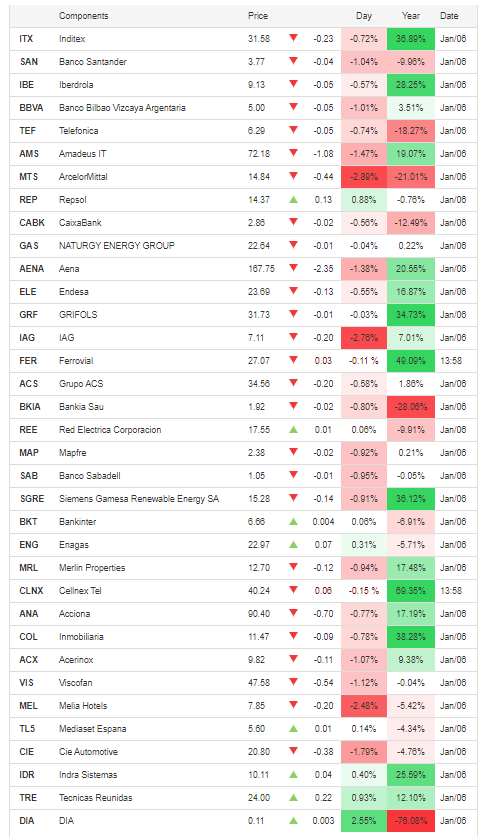The height and width of the screenshot is (837, 484).
Task: Click the green 69.35% year cell for Cellnex
Action: (x=411, y=591)
